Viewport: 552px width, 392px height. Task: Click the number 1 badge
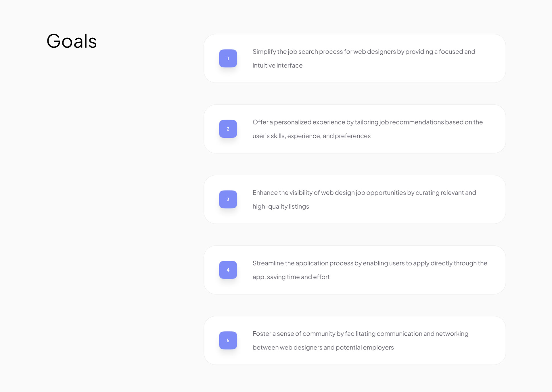228,58
